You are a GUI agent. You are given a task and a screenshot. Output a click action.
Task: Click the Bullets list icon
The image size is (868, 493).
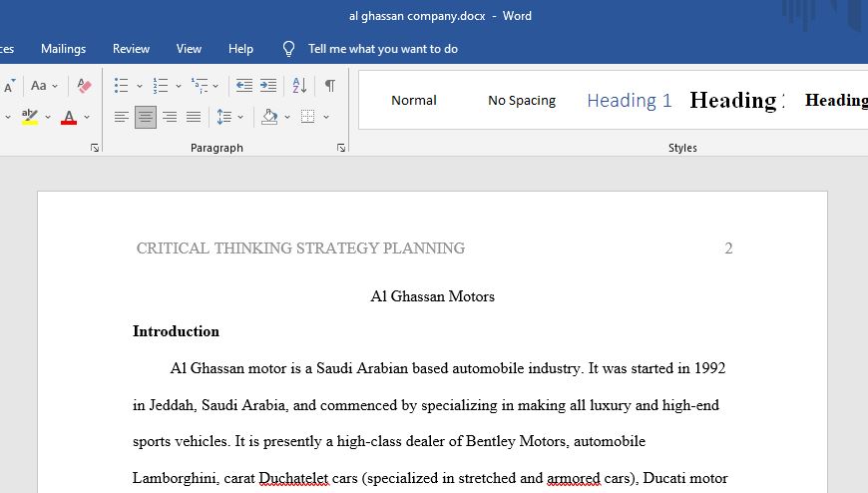pos(122,85)
